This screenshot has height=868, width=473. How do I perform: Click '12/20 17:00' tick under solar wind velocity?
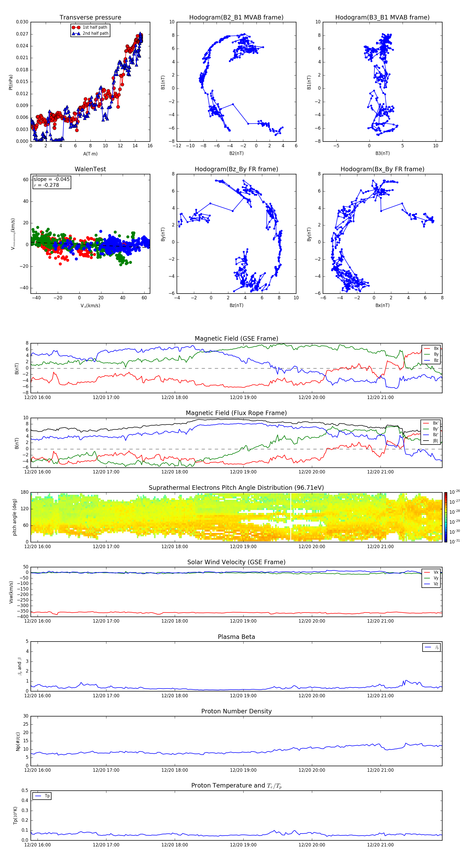[x=106, y=621]
